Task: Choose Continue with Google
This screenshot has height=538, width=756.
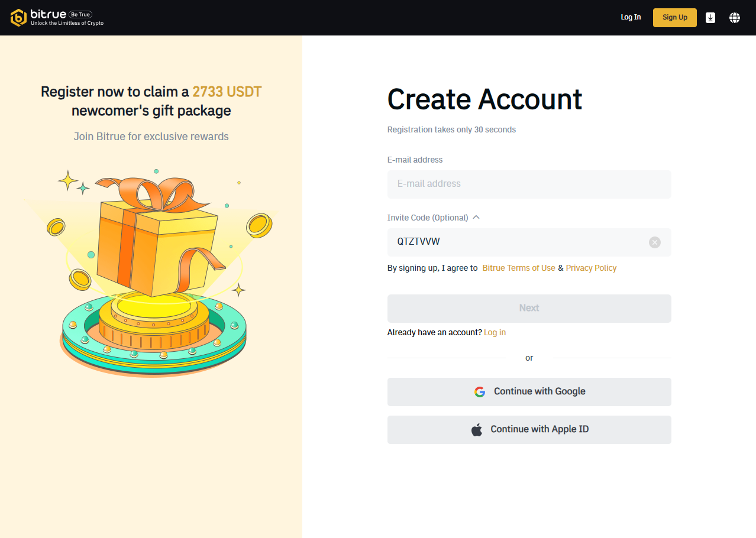Action: click(529, 391)
